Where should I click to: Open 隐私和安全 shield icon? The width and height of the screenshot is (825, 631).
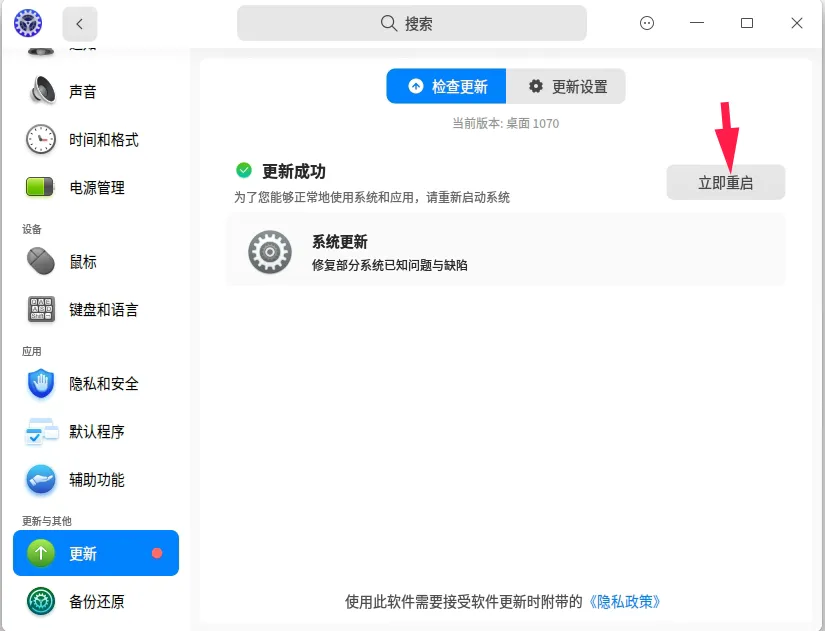[x=41, y=383]
